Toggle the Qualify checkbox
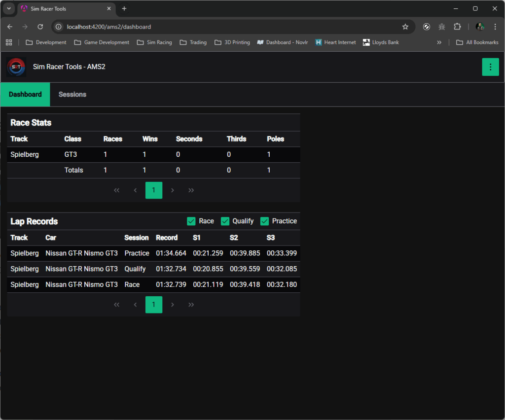The image size is (505, 420). (225, 221)
